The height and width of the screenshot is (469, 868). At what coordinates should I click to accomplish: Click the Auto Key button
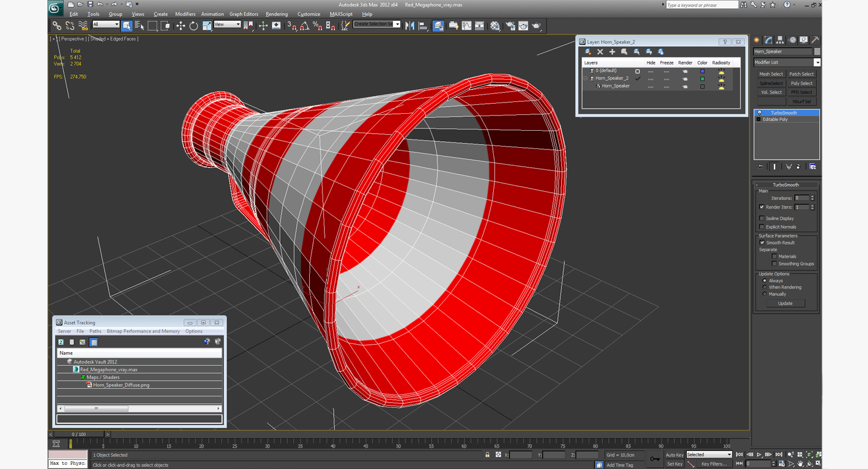(x=674, y=455)
